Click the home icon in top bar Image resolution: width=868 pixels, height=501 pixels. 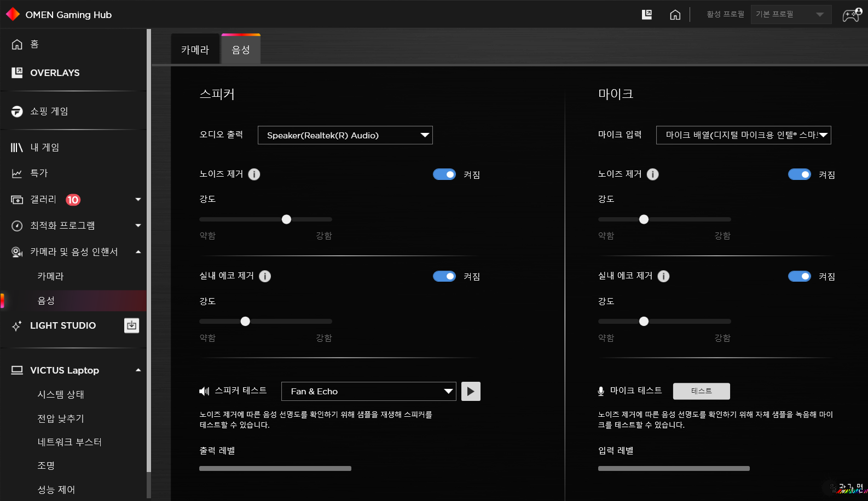[x=675, y=15]
